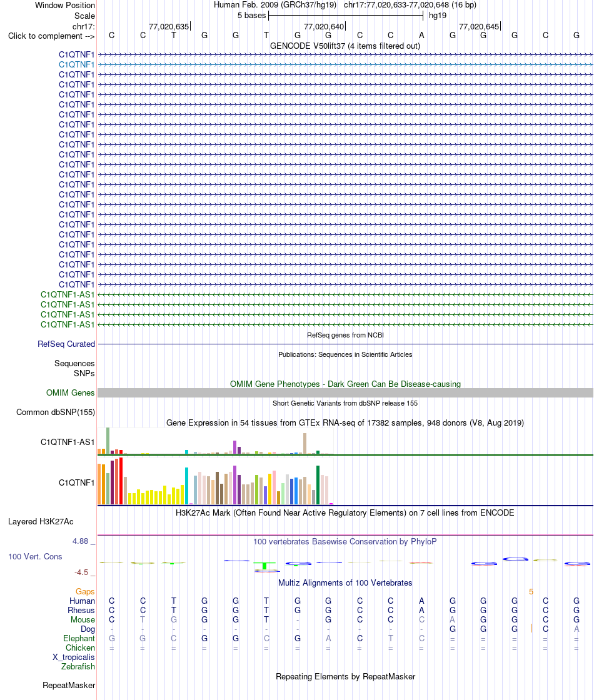Click the 77,020,640 ruler coordinate
The height and width of the screenshot is (700, 594).
tap(324, 27)
